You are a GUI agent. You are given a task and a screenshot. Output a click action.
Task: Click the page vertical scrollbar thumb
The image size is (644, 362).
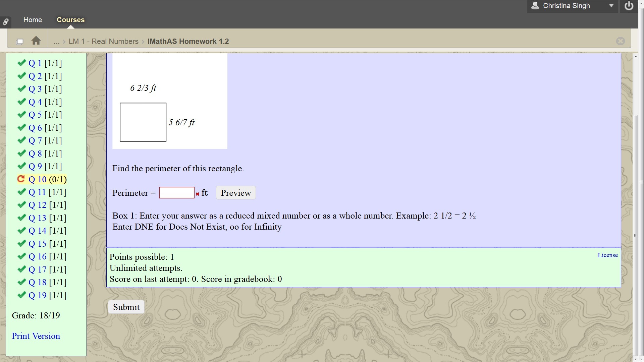635,235
